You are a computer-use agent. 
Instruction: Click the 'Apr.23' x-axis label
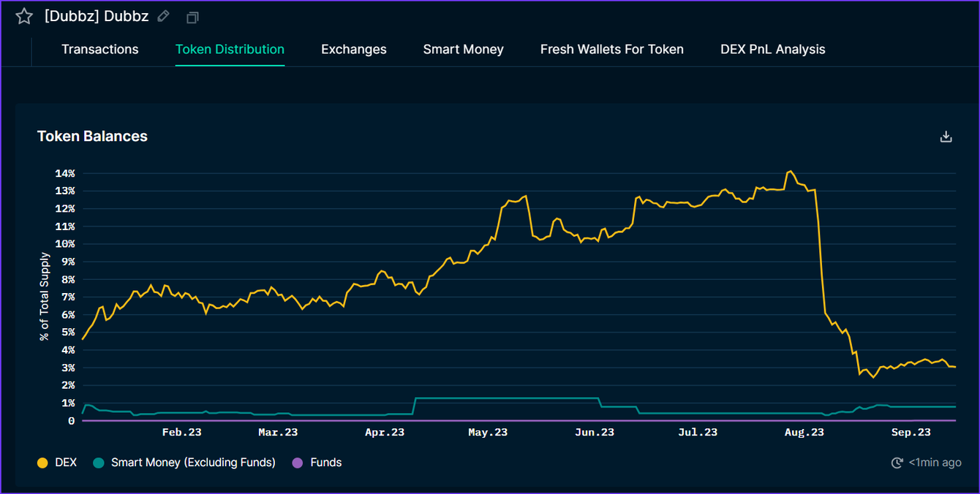[x=385, y=432]
